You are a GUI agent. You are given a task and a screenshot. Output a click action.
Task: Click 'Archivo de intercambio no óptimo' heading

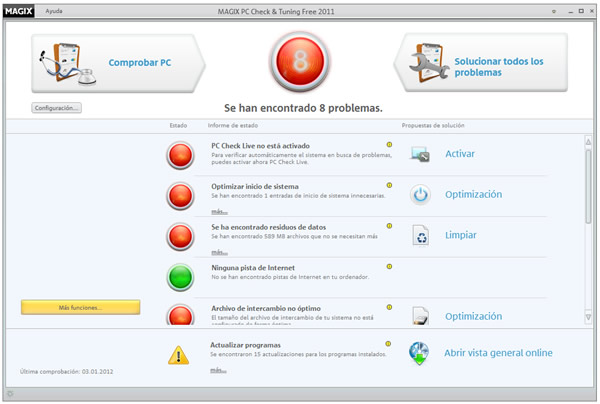[x=266, y=308]
